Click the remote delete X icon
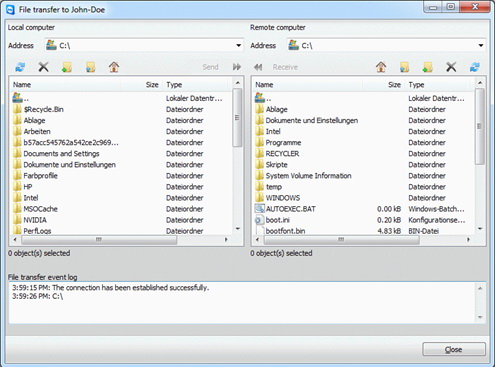The height and width of the screenshot is (368, 496). coord(451,67)
